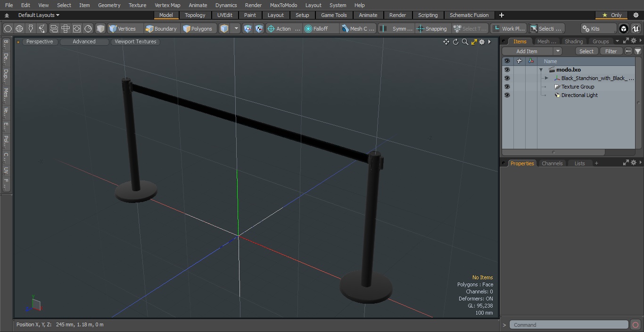Click the second colored cube icon left of Action

pos(259,29)
